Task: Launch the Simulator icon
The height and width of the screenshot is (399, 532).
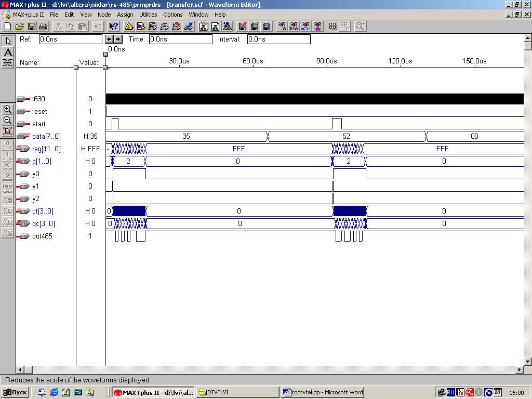Action: (x=164, y=26)
